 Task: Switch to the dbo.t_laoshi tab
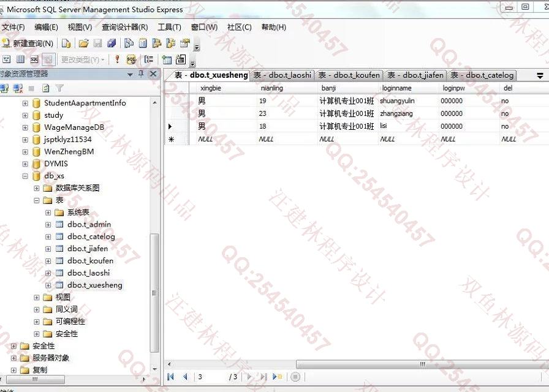tap(282, 75)
